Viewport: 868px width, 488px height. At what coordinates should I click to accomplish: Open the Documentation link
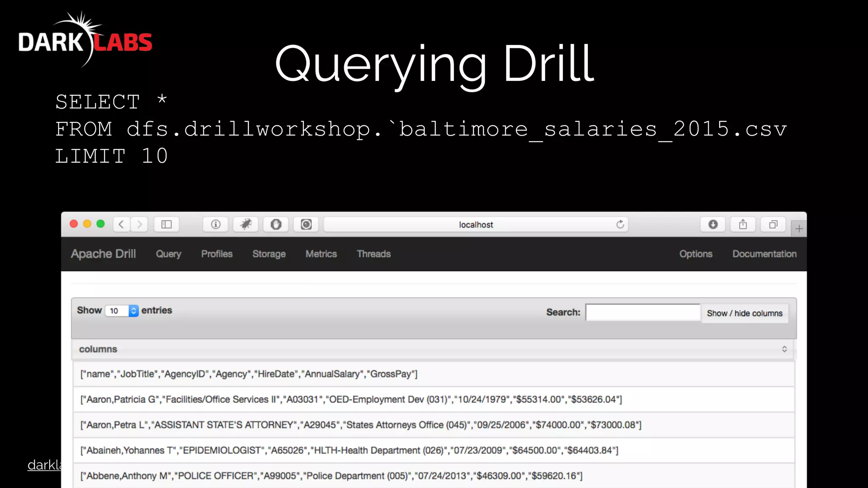[x=764, y=254]
